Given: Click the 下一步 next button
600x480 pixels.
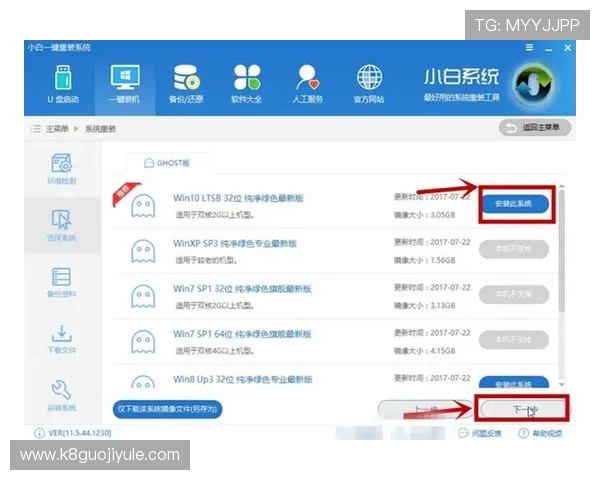Looking at the screenshot, I should (x=523, y=410).
